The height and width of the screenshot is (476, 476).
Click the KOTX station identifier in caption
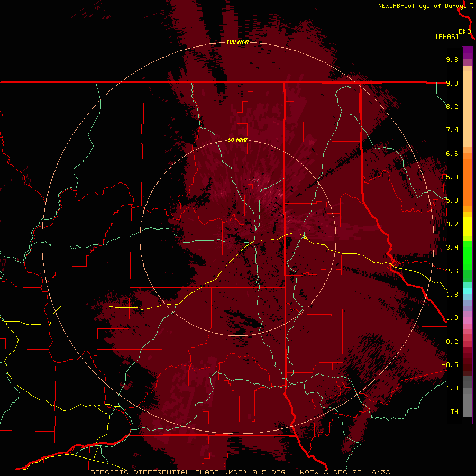[x=309, y=472]
